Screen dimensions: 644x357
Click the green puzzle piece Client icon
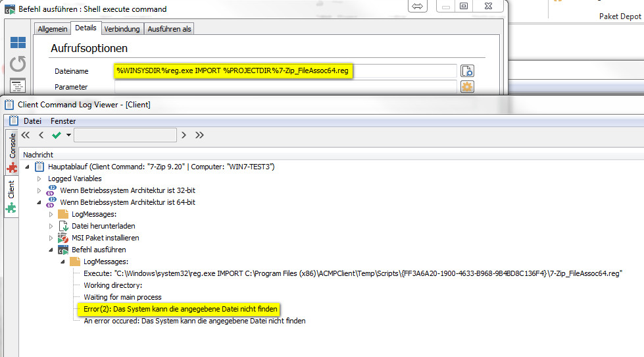coord(11,208)
